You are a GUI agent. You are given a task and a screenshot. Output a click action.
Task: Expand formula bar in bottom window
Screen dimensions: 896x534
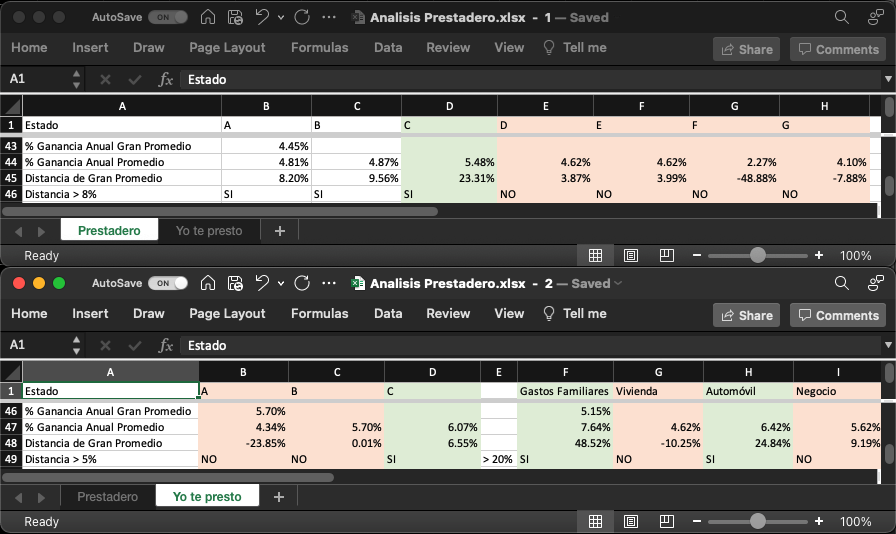click(888, 345)
